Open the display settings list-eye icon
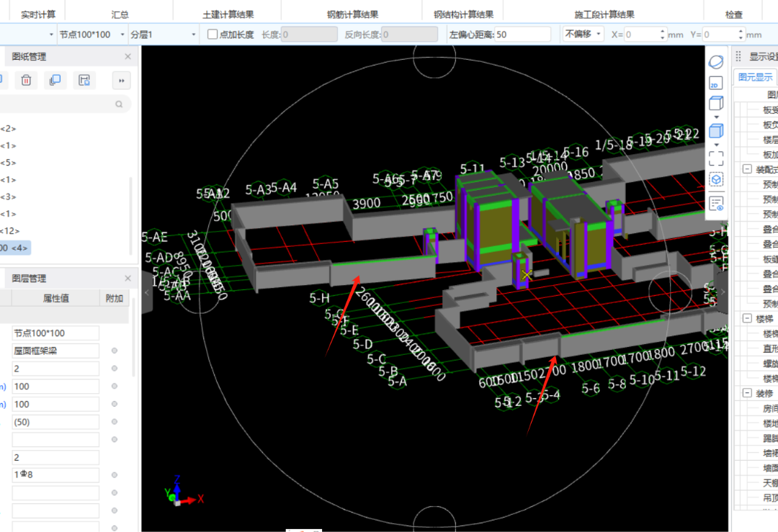Screen dimensions: 778x532 [716, 203]
